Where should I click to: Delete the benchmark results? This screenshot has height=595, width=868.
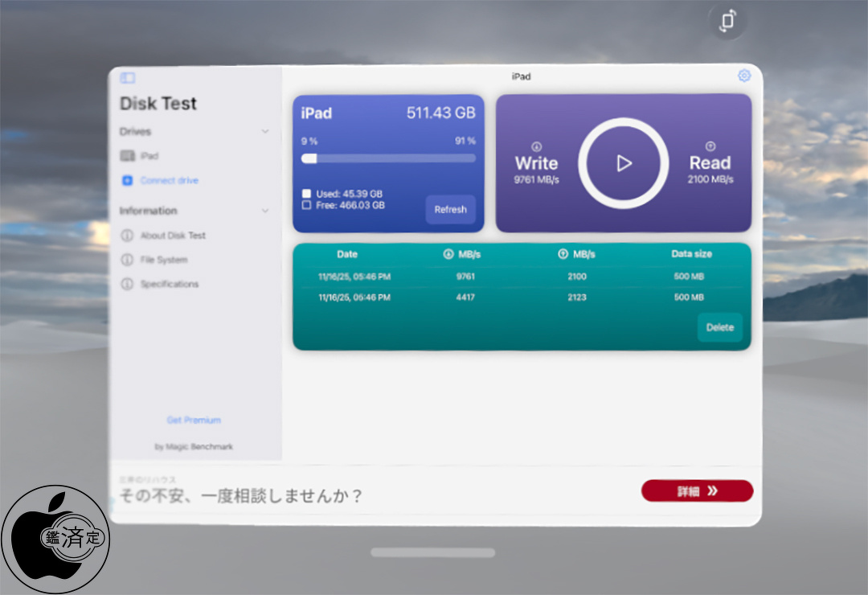[719, 327]
